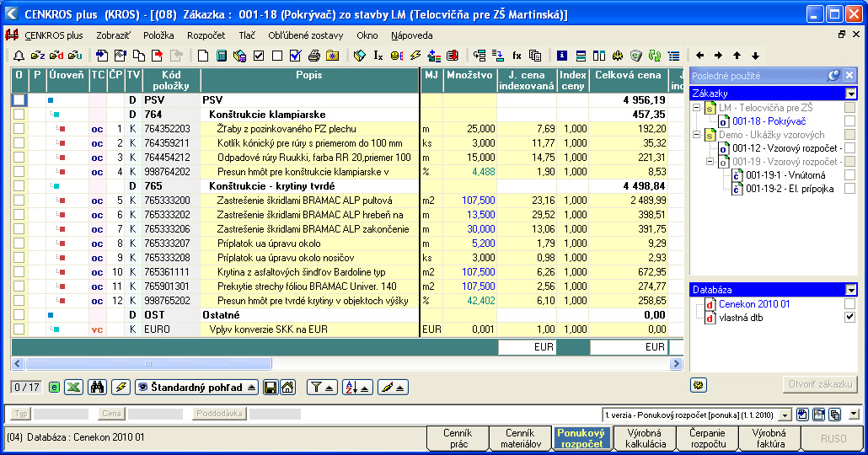Click the house home view icon
The height and width of the screenshot is (455, 868).
tap(287, 387)
